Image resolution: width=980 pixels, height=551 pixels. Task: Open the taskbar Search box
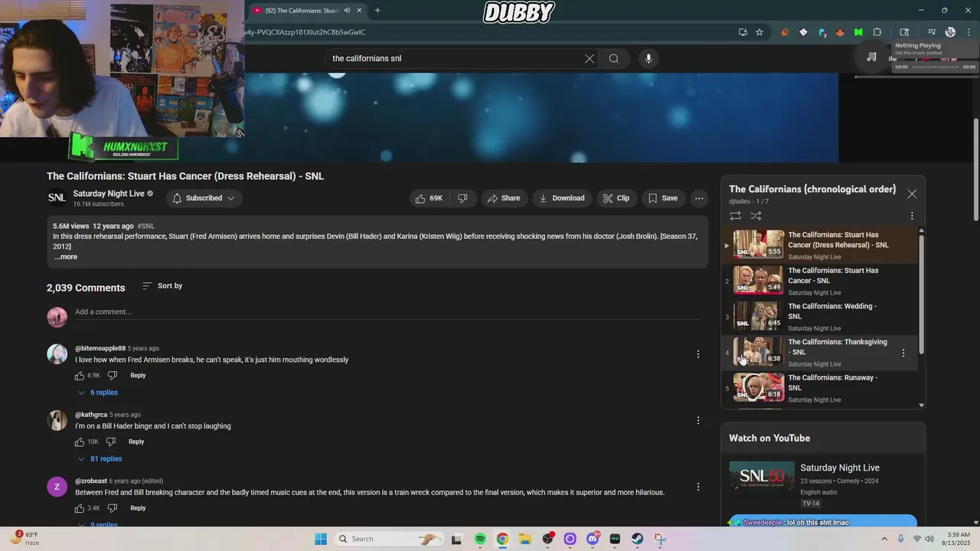tap(390, 539)
